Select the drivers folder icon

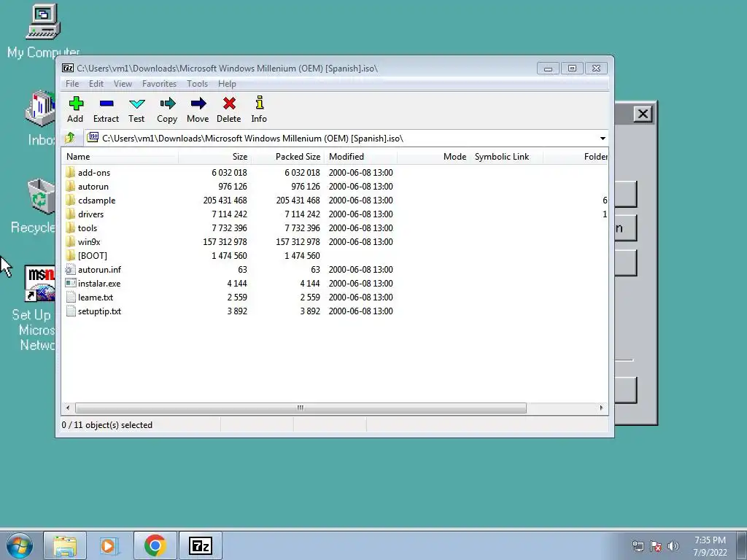click(x=71, y=214)
